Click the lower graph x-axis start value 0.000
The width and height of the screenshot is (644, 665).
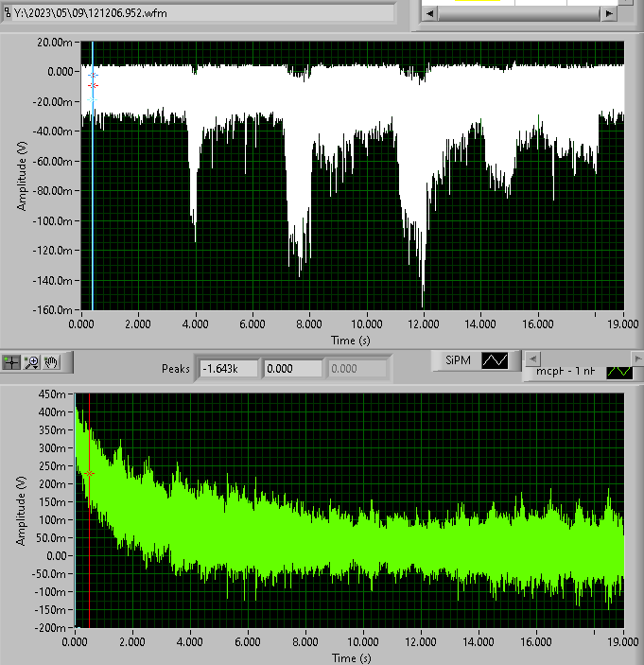coord(75,641)
